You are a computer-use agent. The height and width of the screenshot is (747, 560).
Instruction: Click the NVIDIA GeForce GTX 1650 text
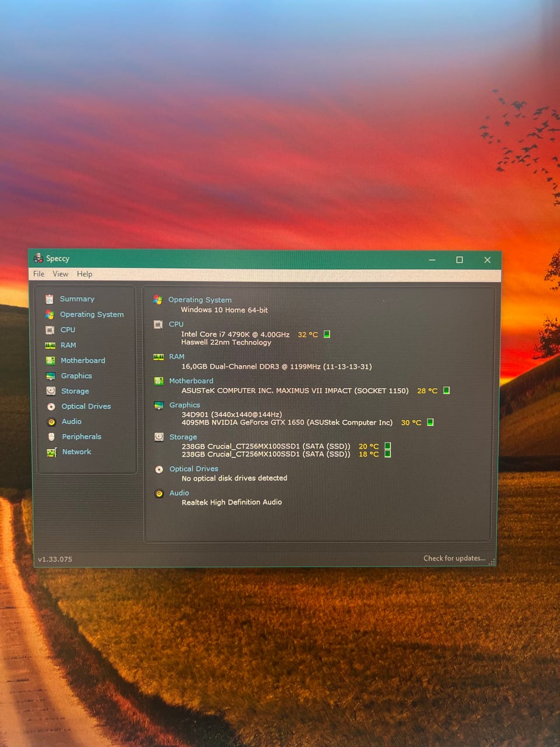(287, 423)
